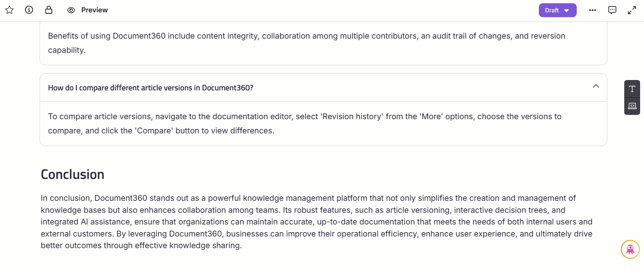Click the eye icon for preview
Screen dimensions: 644x274
[x=71, y=10]
